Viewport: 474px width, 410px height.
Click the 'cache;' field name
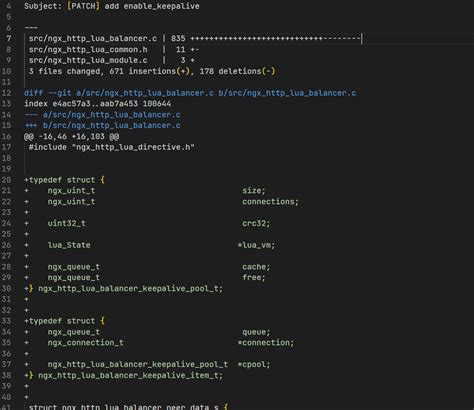pyautogui.click(x=256, y=267)
